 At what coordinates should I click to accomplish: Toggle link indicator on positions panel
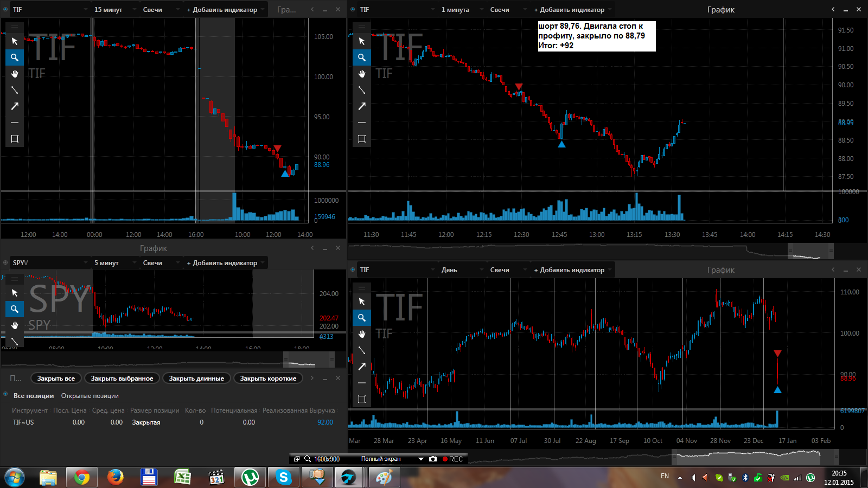tap(5, 394)
